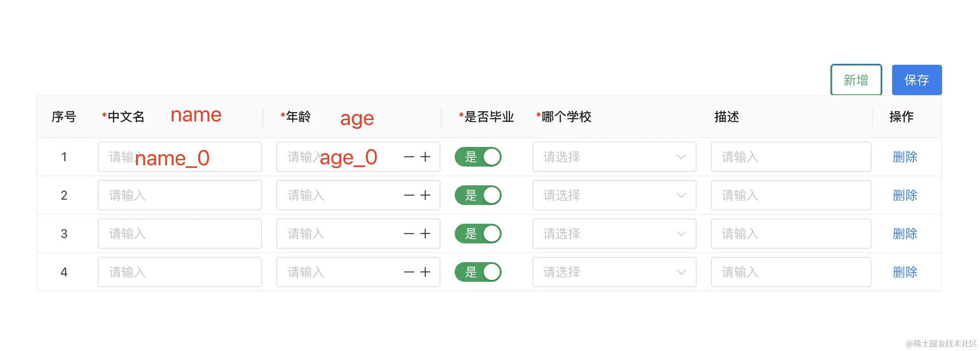Click the blue 保存 button
This screenshot has width=980, height=351.
tap(917, 80)
